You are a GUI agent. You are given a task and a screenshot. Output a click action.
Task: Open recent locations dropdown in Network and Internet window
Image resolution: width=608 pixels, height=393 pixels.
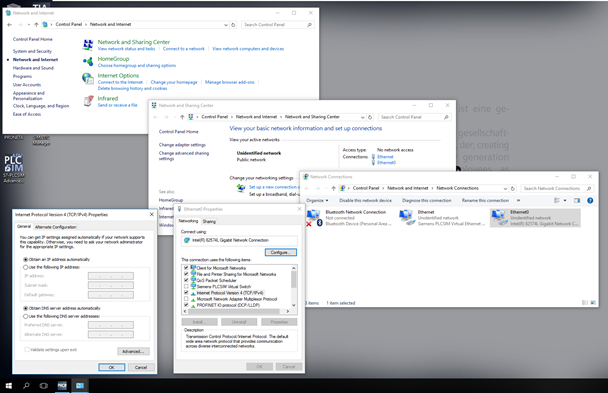click(29, 24)
